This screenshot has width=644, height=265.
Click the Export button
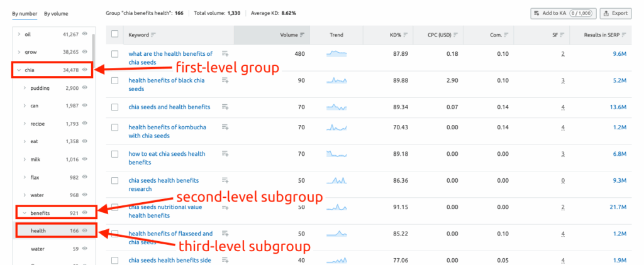[x=616, y=13]
